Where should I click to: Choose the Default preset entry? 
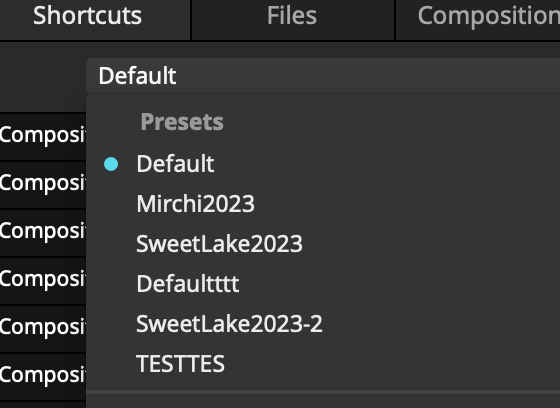click(x=175, y=164)
